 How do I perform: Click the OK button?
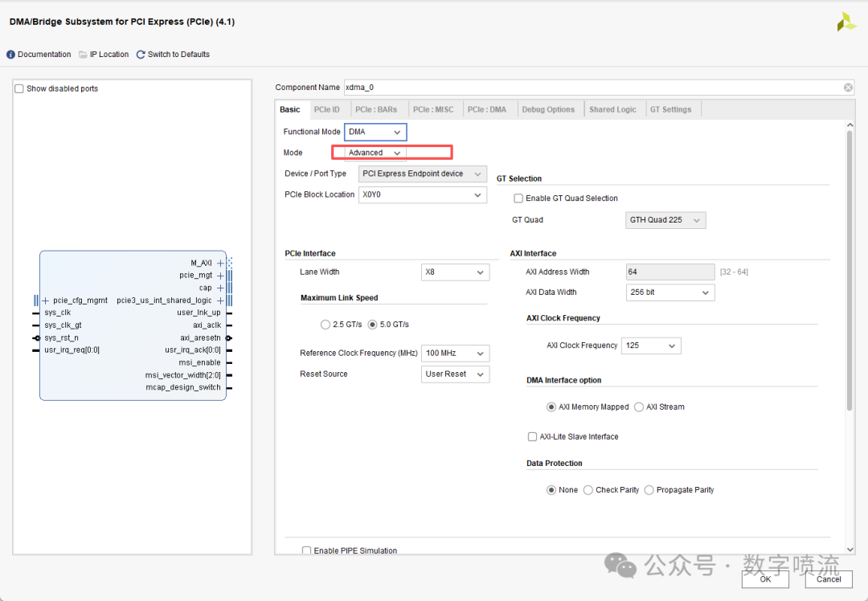pos(765,579)
